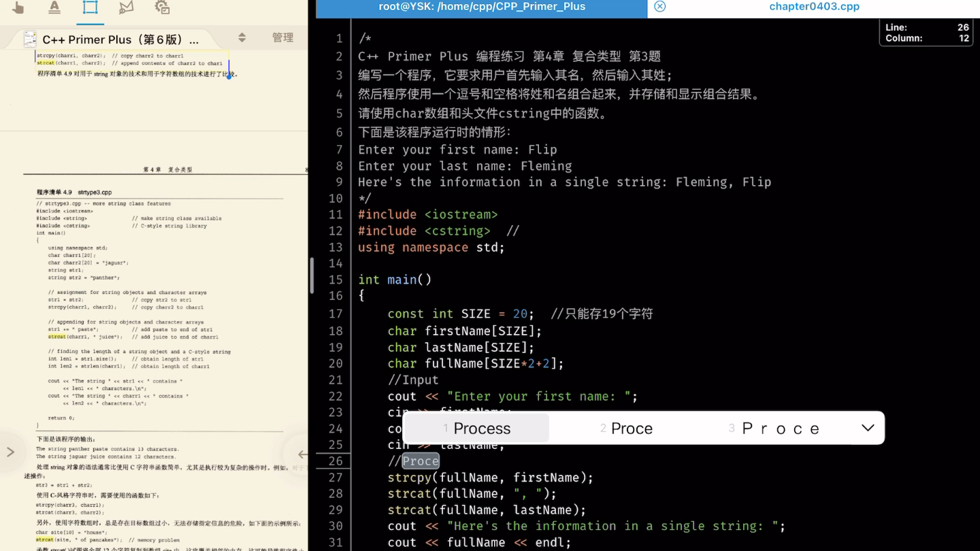Expand the suggestion bar chevron

[x=868, y=428]
